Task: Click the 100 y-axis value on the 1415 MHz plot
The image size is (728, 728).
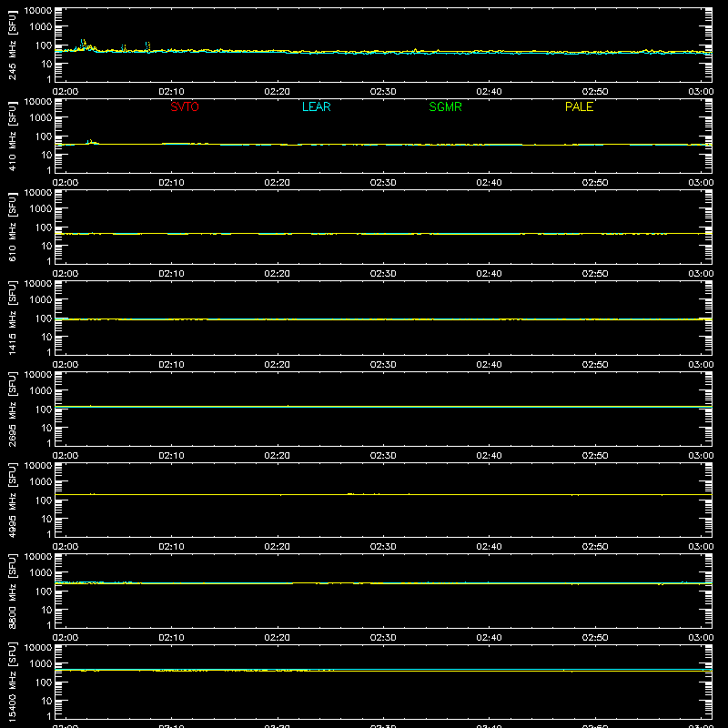Action: 44,318
